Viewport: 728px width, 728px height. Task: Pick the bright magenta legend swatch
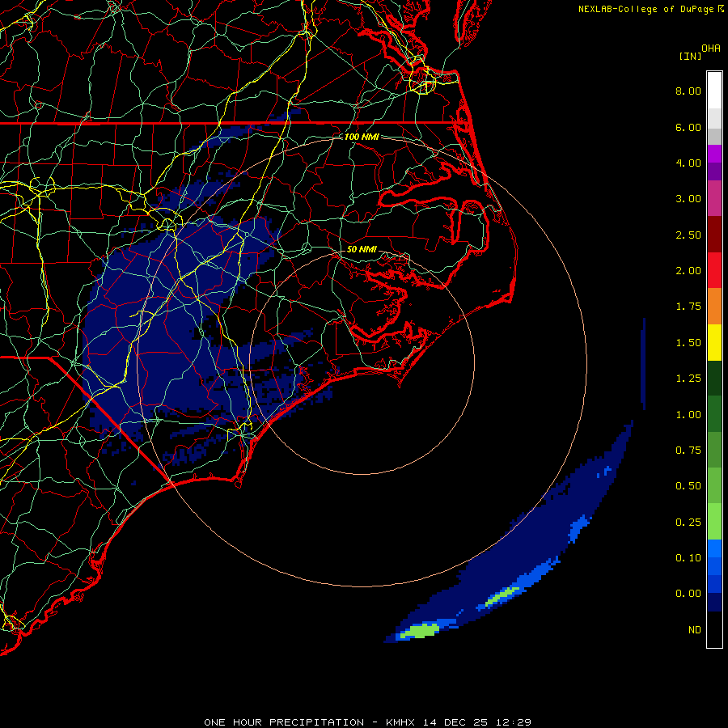714,154
